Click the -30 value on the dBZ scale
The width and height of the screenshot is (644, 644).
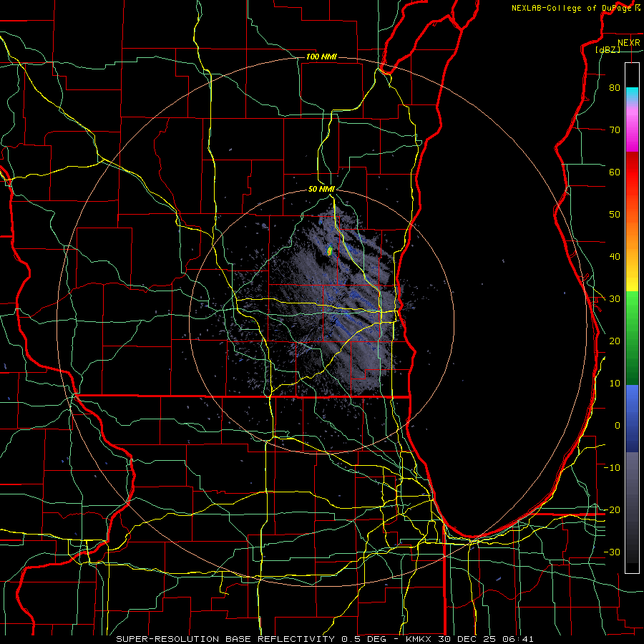(x=612, y=552)
